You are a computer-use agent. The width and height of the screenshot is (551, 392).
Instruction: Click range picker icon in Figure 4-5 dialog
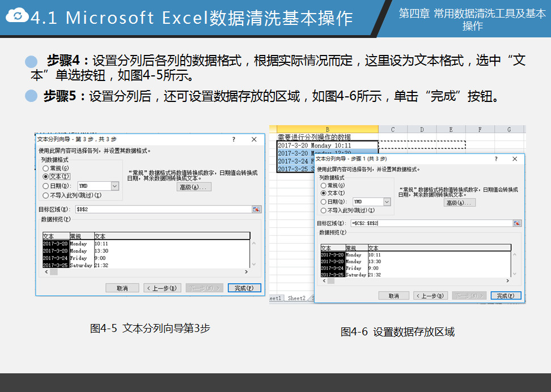click(x=257, y=209)
